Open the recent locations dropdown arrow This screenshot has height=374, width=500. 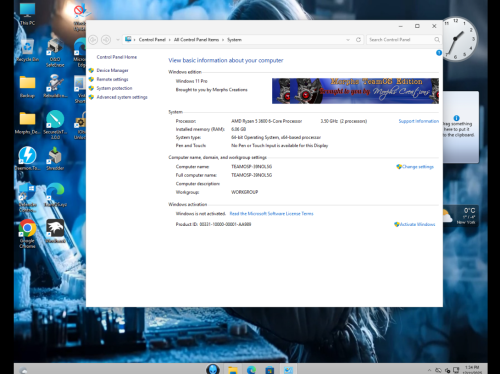point(117,40)
